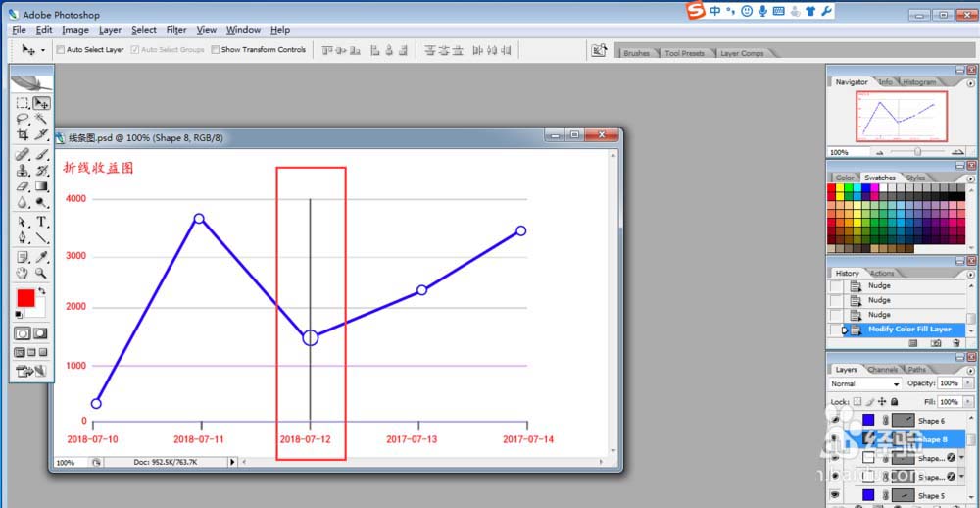Select the History Brush tool
The image size is (980, 508).
[41, 171]
